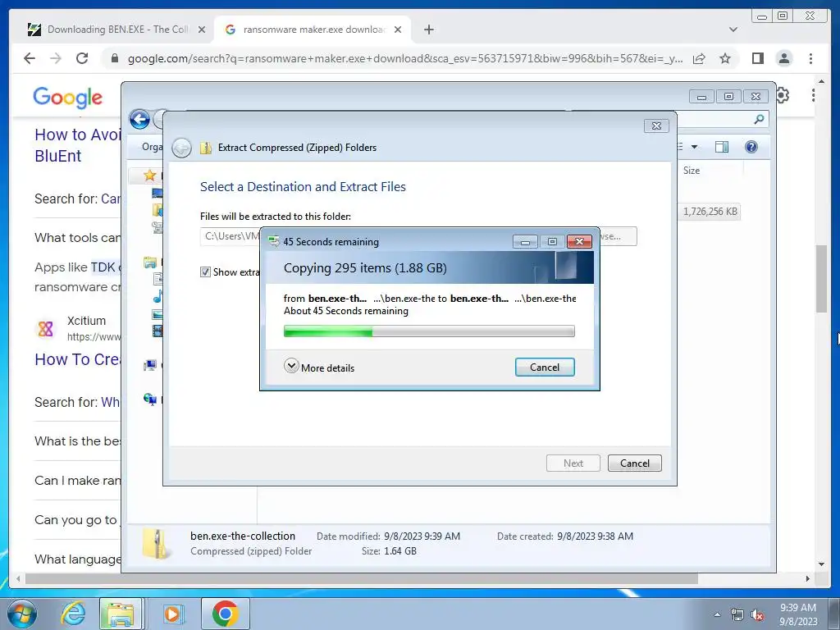This screenshot has width=840, height=630.
Task: Click the Favorites star in Explorer sidebar
Action: pos(149,176)
